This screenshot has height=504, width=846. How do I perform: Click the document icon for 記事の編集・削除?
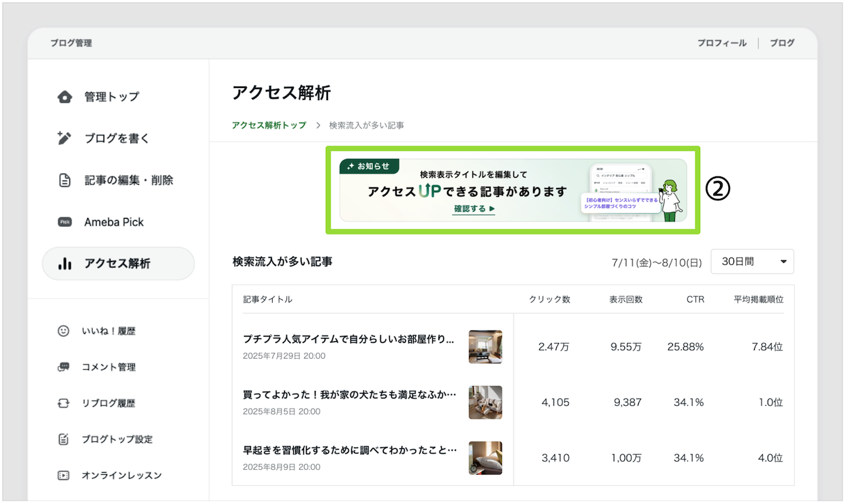65,180
